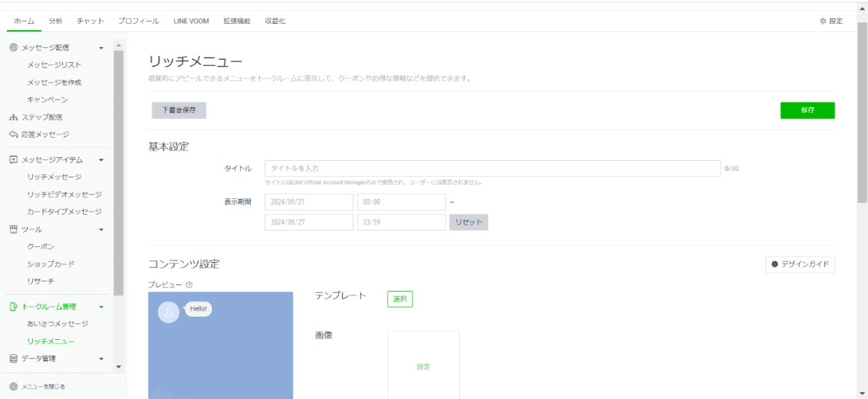The image size is (868, 399).
Task: Click the green 保存 button
Action: [x=807, y=110]
